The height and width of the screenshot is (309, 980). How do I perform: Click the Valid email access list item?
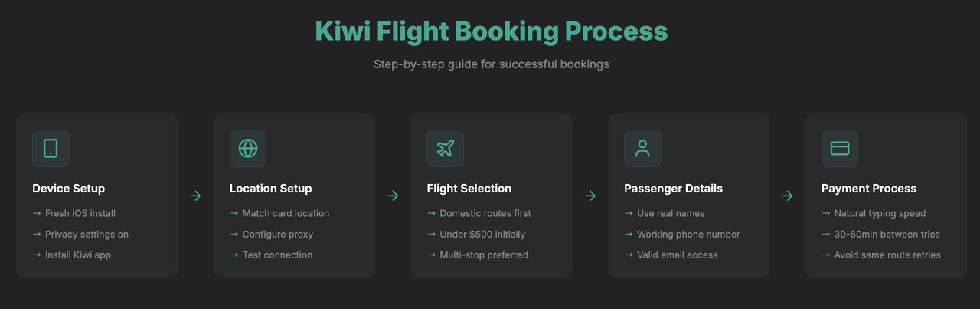point(677,255)
